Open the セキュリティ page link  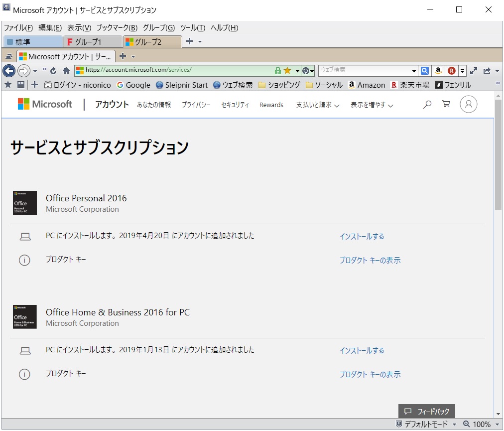coord(235,105)
